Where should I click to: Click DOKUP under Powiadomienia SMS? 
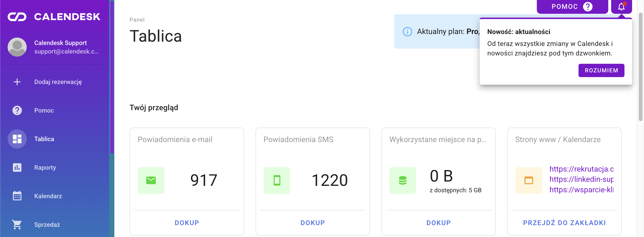[312, 223]
